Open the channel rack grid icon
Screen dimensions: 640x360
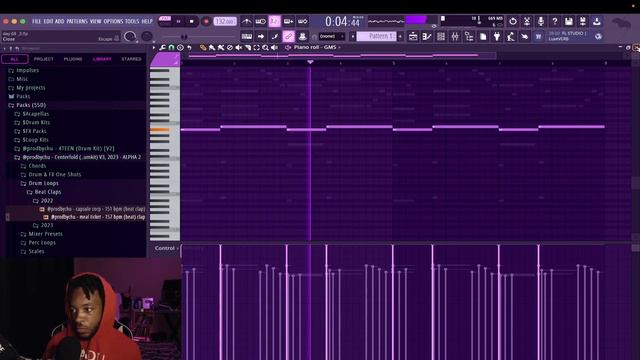441,37
